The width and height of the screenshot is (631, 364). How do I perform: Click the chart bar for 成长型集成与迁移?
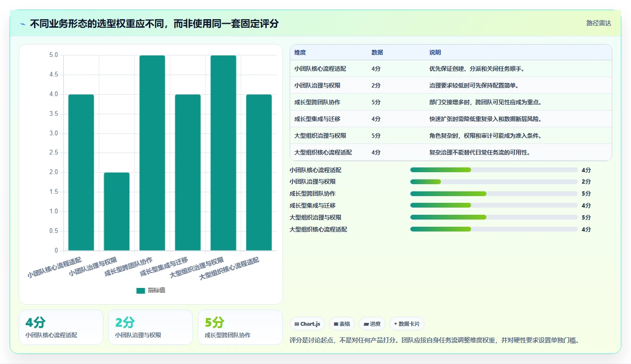coord(188,172)
